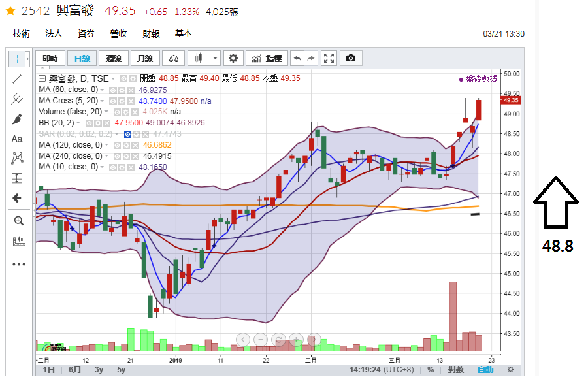
Task: Click the left arrow back tool
Action: click(x=17, y=198)
